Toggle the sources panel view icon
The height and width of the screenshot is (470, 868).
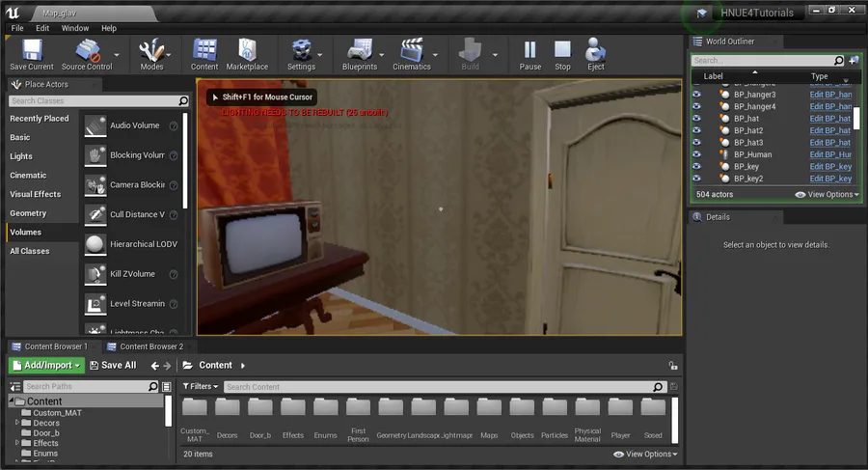click(167, 387)
